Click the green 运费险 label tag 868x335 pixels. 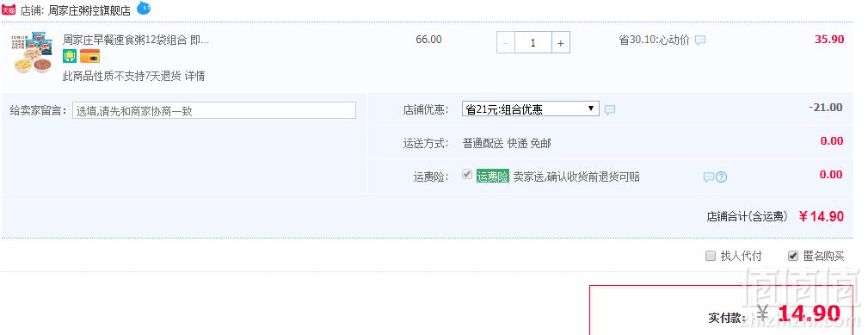coord(493,177)
